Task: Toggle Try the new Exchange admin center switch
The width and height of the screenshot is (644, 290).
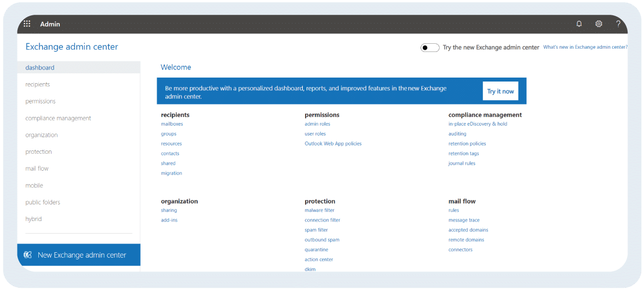Action: pyautogui.click(x=429, y=48)
